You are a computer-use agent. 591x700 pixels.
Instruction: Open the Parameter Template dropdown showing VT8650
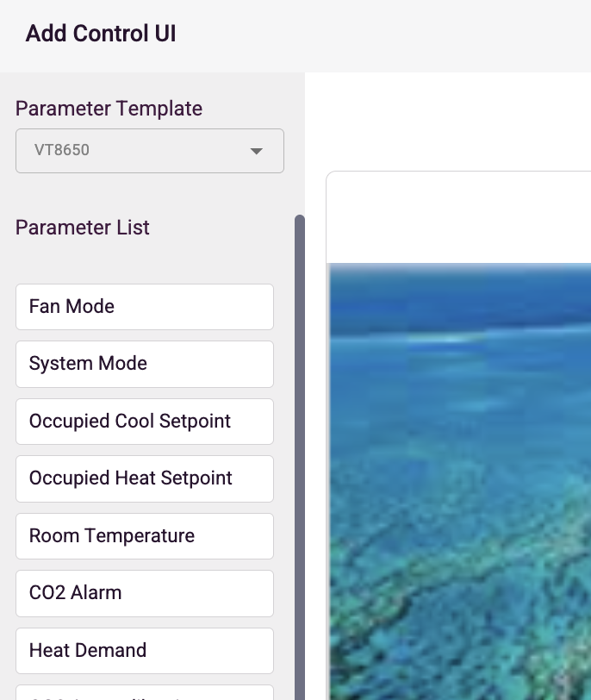coord(149,151)
